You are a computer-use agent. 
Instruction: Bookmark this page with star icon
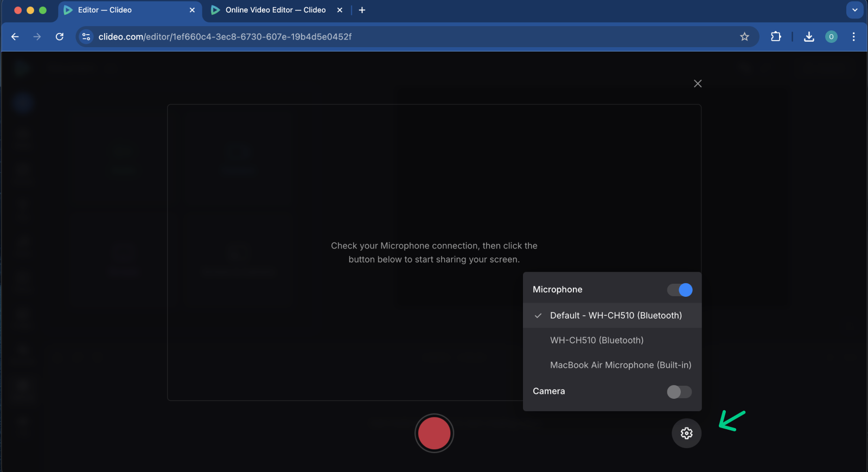point(744,37)
